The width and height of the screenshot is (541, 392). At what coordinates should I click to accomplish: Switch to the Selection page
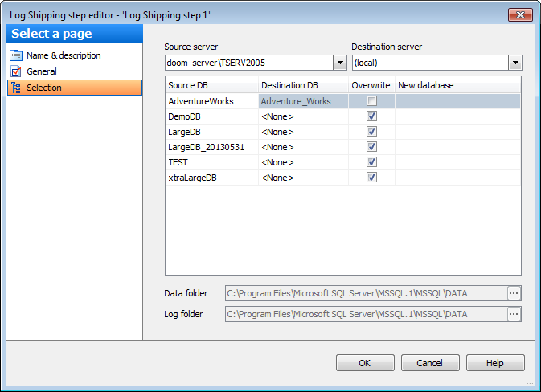(75, 88)
